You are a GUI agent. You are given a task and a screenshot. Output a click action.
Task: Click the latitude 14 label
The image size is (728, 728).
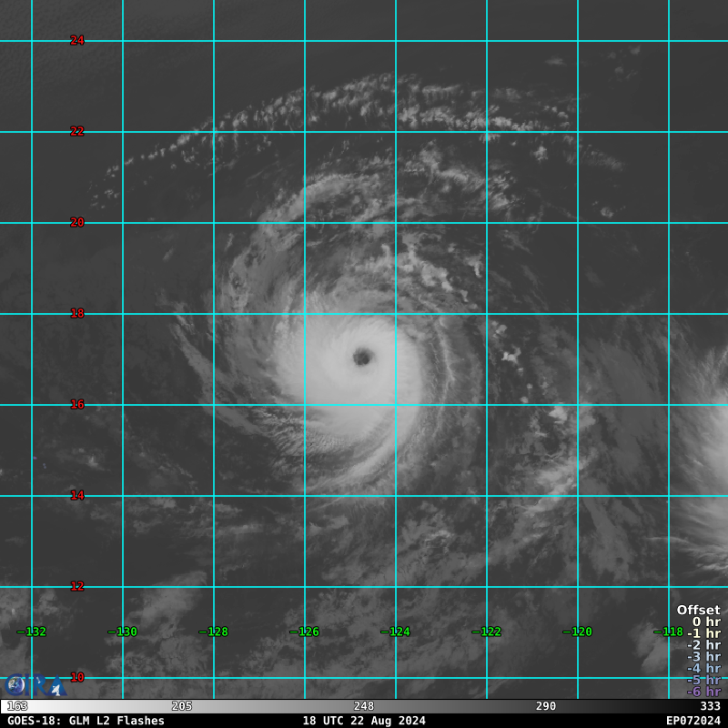(x=77, y=496)
